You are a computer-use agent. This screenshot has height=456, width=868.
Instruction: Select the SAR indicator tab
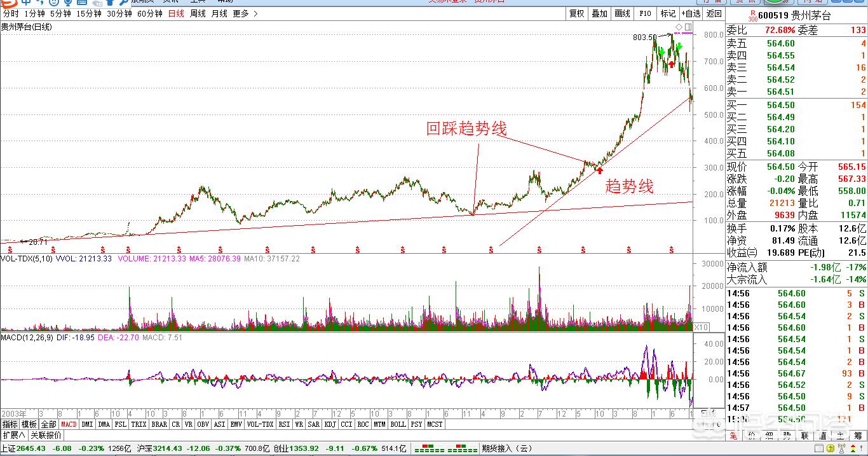point(314,424)
